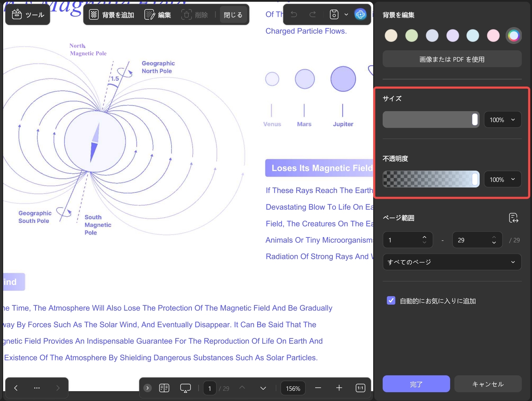Open the ツール tools menu
Screen dimensions: 532x401
tap(28, 15)
